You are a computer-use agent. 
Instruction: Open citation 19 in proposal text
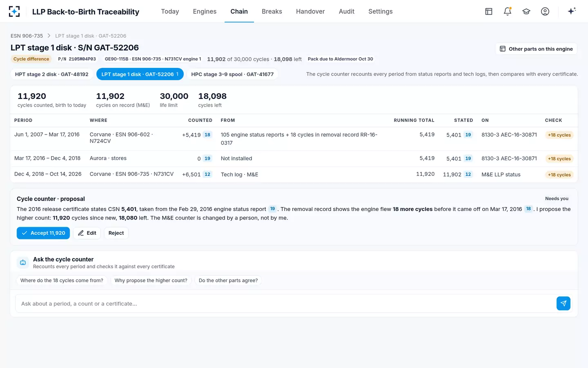click(x=272, y=209)
